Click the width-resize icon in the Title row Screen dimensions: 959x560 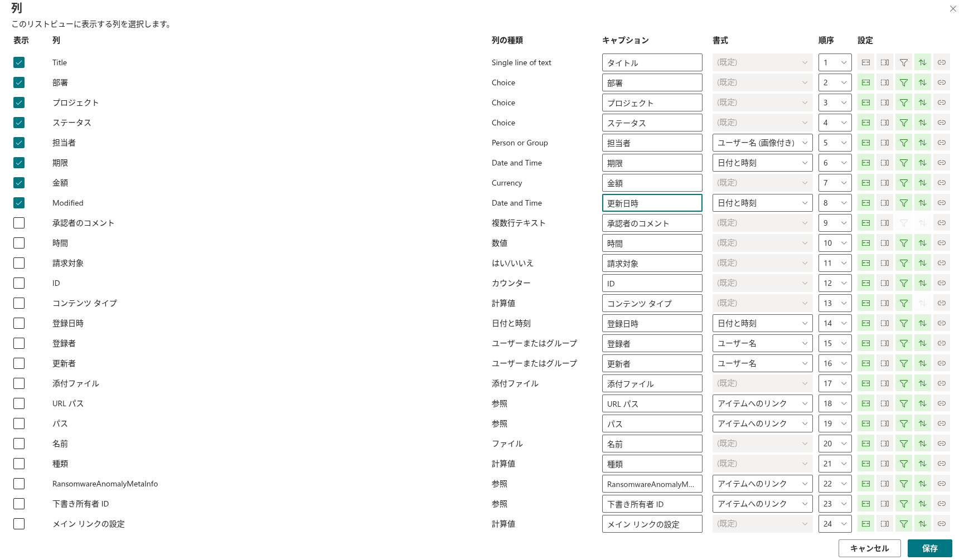click(x=866, y=62)
